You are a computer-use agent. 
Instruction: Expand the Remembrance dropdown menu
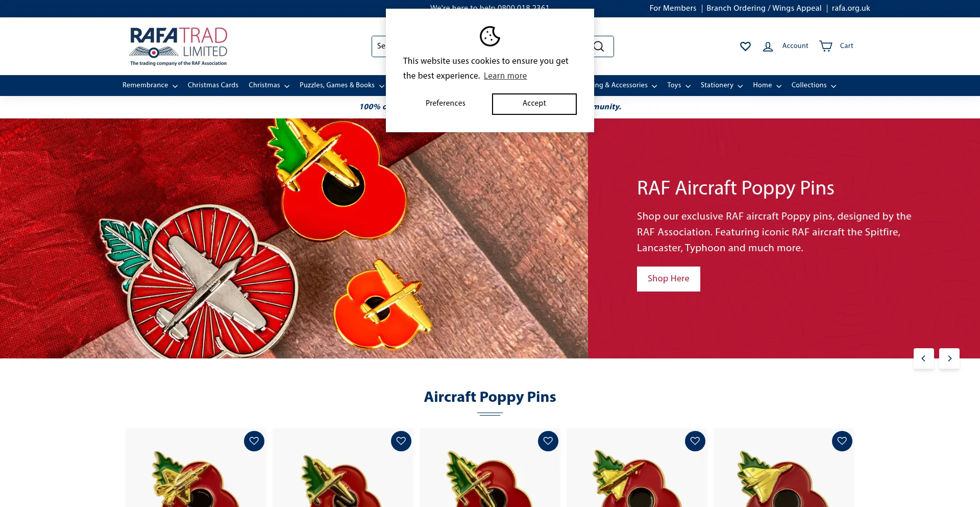pyautogui.click(x=150, y=85)
